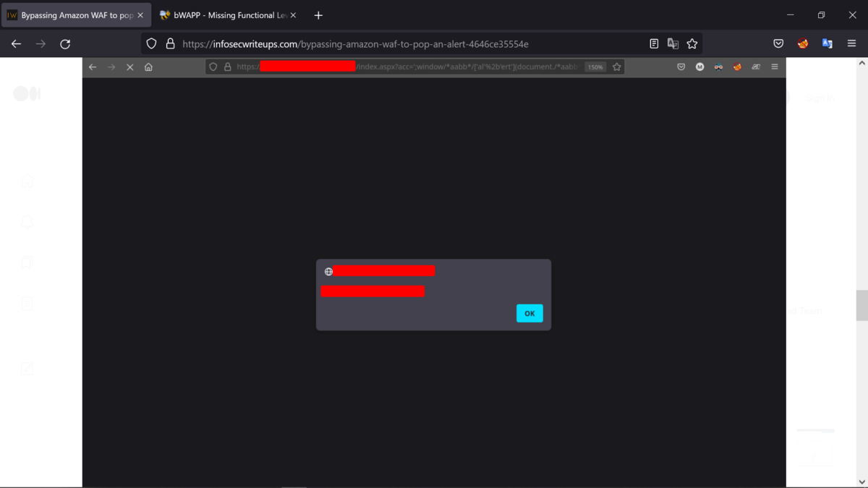
Task: Close the Bypassing Amazon WAF tab
Action: click(140, 15)
